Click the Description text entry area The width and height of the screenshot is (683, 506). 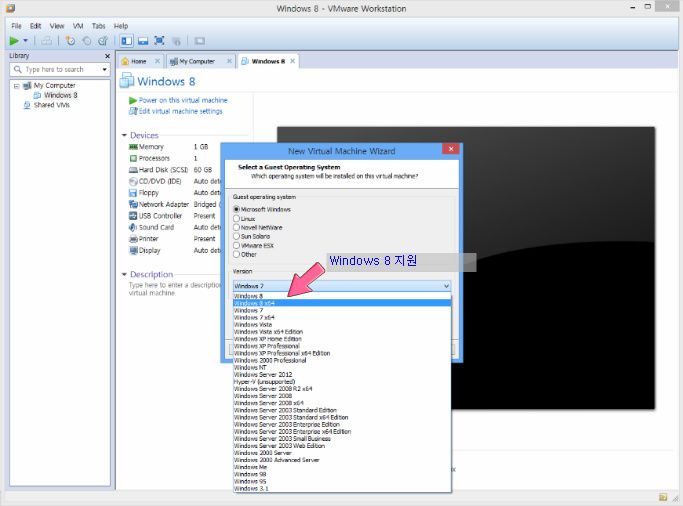(x=174, y=289)
